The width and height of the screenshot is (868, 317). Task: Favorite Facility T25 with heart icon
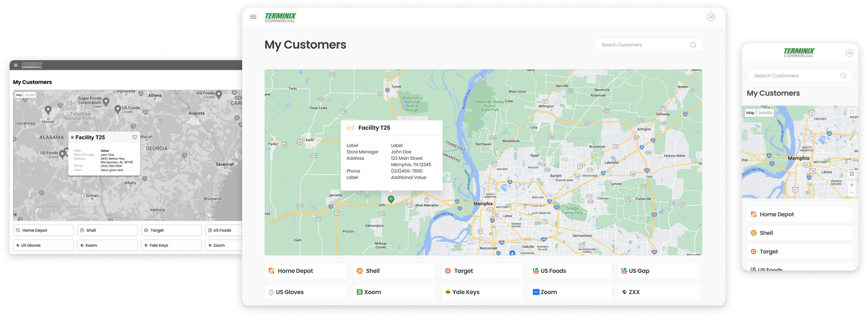[x=135, y=137]
